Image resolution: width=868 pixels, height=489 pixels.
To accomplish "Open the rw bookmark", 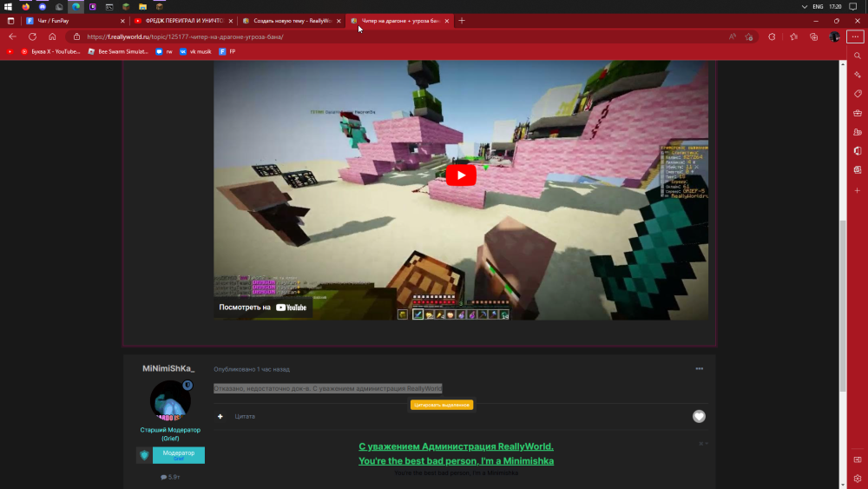I will tap(164, 51).
